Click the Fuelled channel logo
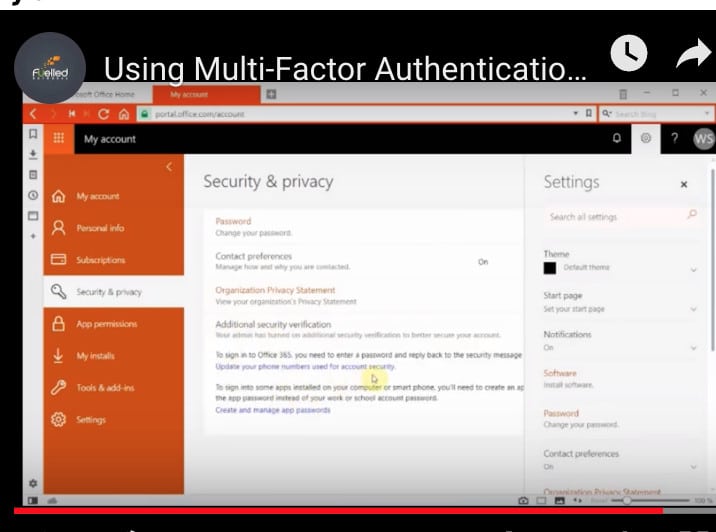Viewport: 716px width, 532px height. (x=50, y=68)
